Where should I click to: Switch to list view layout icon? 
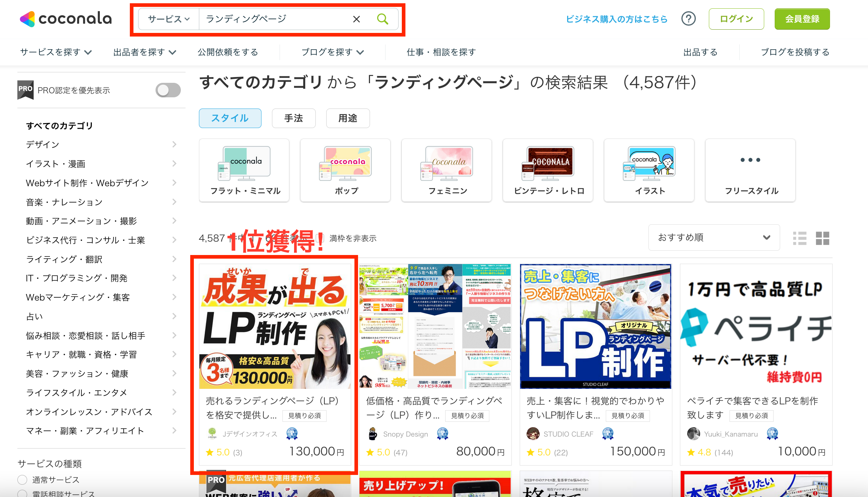800,238
